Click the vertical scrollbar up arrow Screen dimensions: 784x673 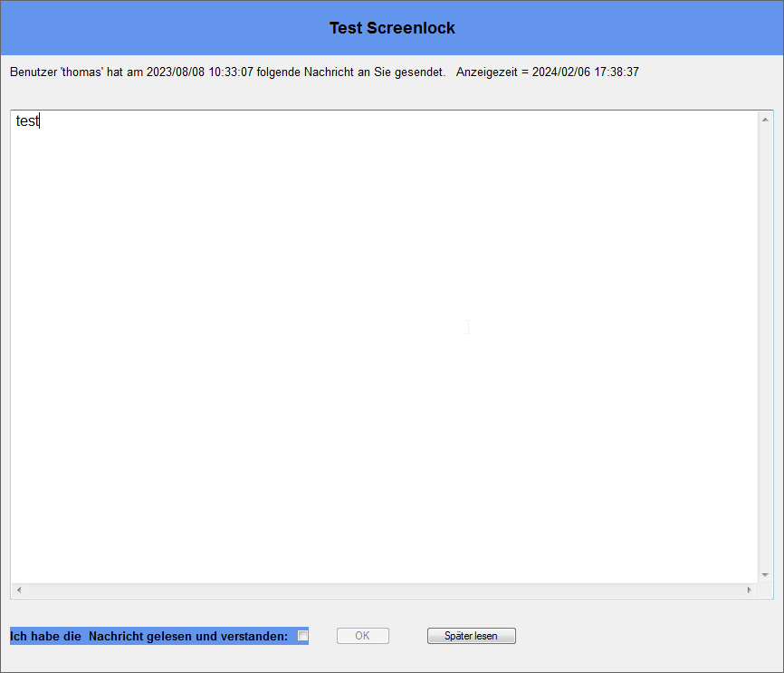[765, 120]
